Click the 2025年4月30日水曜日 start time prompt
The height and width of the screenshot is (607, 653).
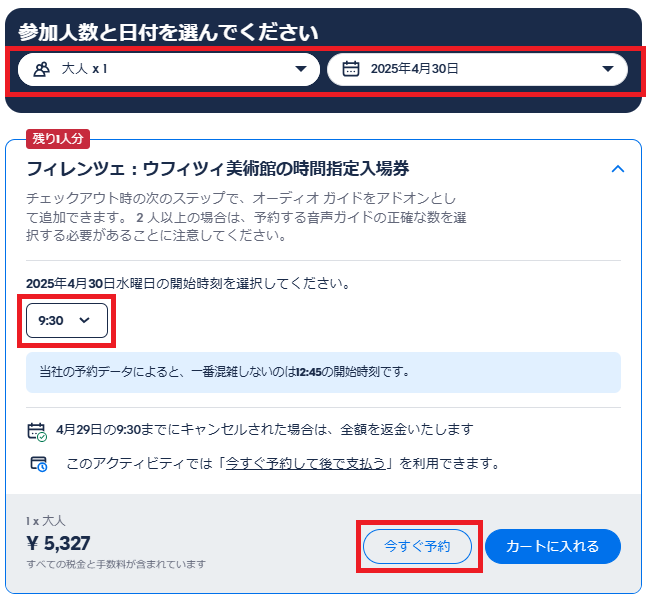coord(188,284)
